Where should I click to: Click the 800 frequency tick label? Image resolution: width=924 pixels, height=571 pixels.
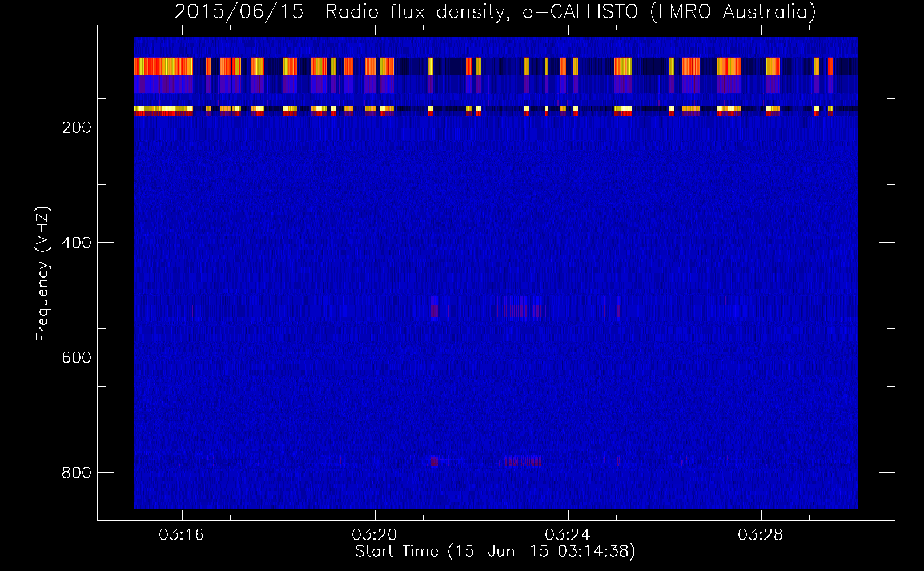[77, 473]
